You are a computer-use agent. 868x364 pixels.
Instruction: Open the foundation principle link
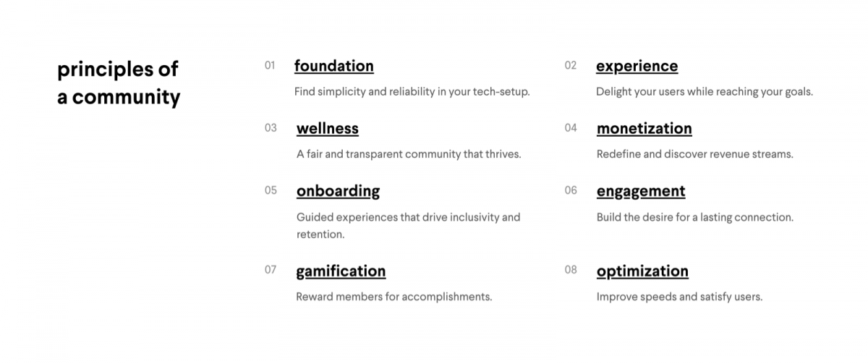334,66
